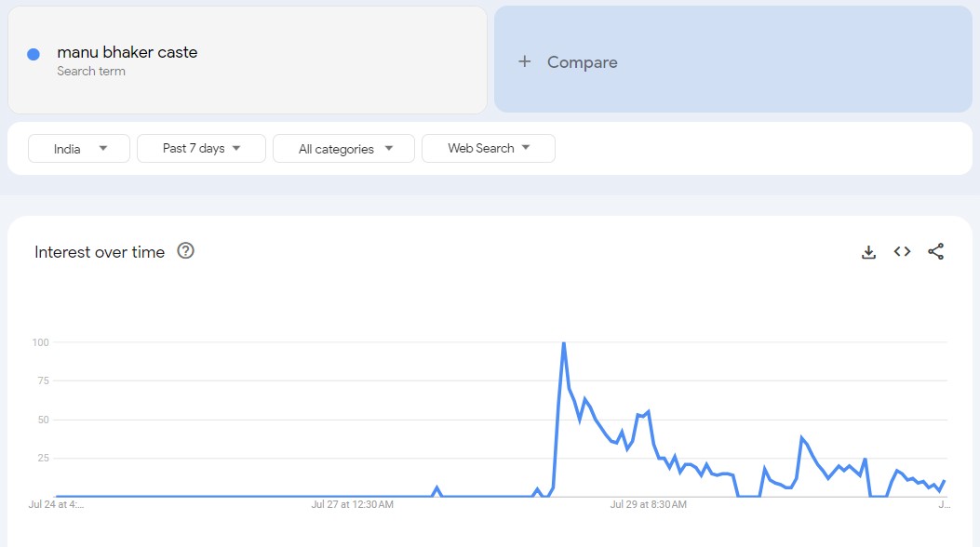The height and width of the screenshot is (547, 980).
Task: Open the help icon beside Interest over time
Action: pyautogui.click(x=185, y=251)
